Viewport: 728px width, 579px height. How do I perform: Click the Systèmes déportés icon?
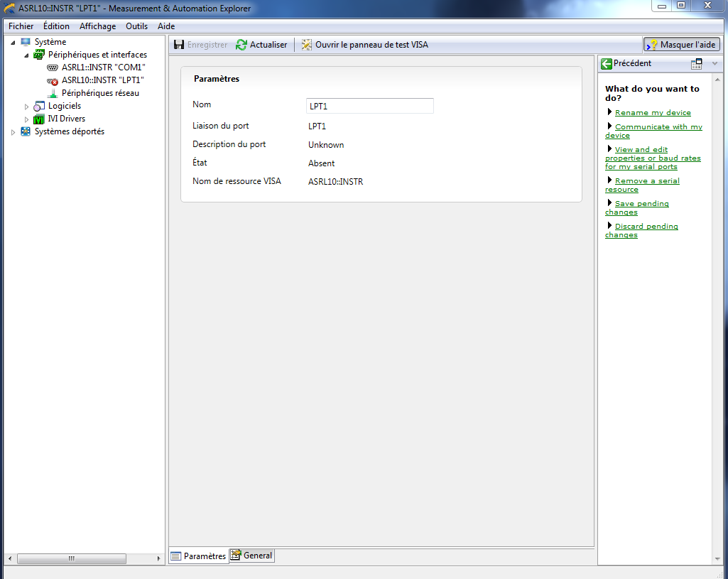26,131
